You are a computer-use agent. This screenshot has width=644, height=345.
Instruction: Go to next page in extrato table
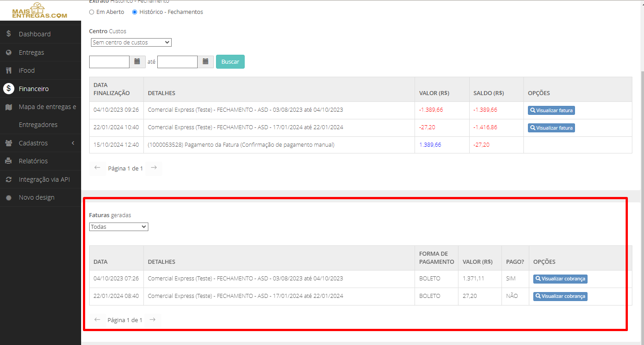[154, 168]
